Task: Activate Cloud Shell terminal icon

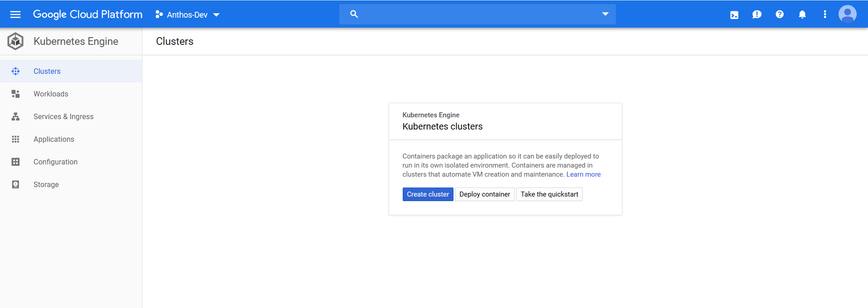Action: coord(734,15)
